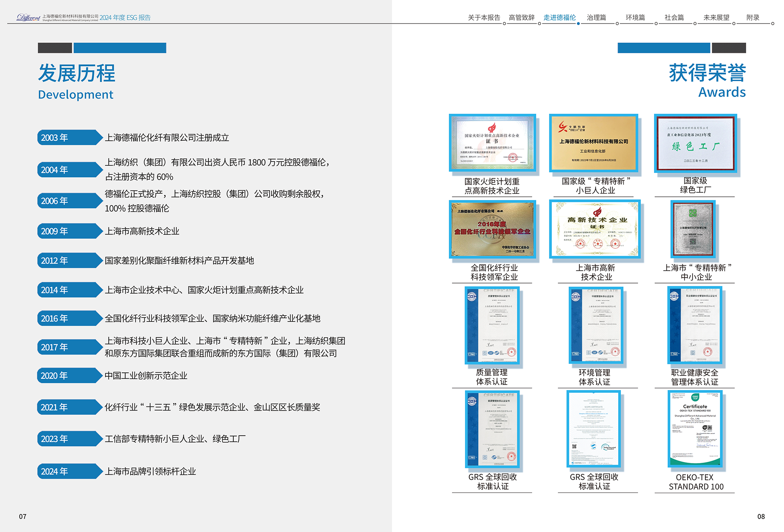Go to the 环境篇 section tab
784x532 pixels.
635,18
